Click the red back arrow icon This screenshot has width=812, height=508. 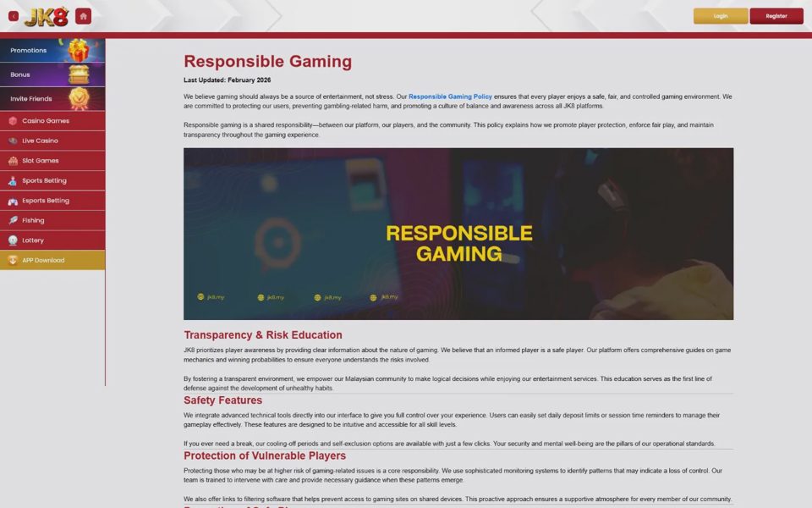click(14, 16)
